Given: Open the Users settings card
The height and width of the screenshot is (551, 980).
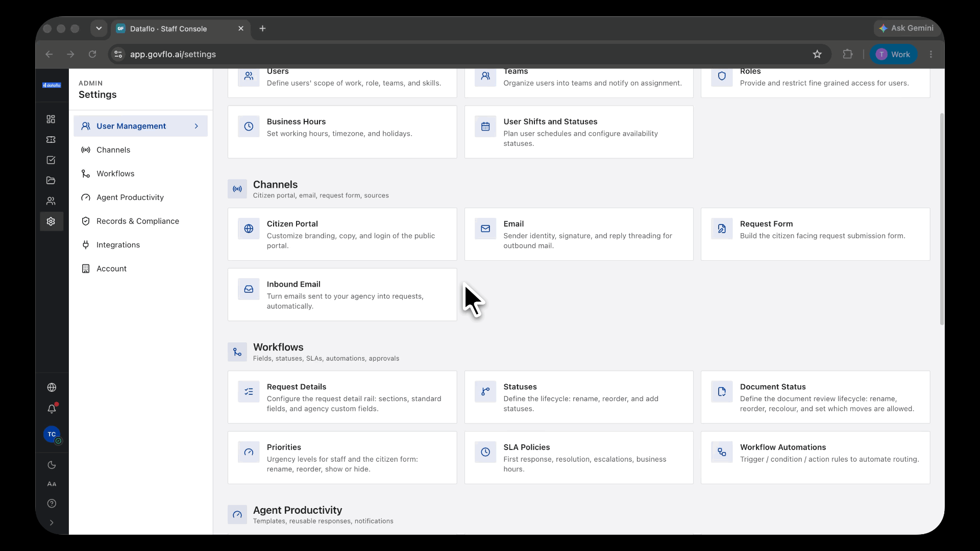Looking at the screenshot, I should click(342, 83).
